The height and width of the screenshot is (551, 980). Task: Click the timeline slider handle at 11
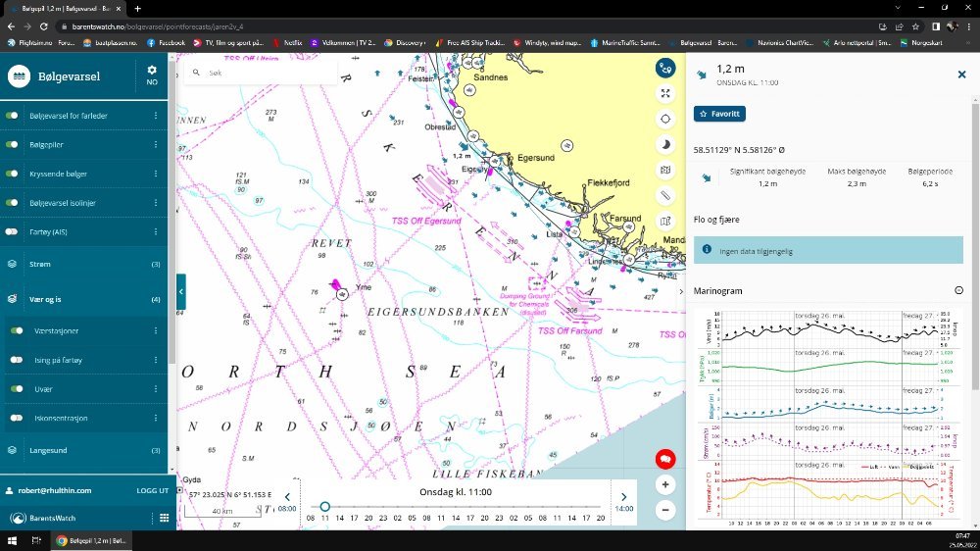click(324, 507)
